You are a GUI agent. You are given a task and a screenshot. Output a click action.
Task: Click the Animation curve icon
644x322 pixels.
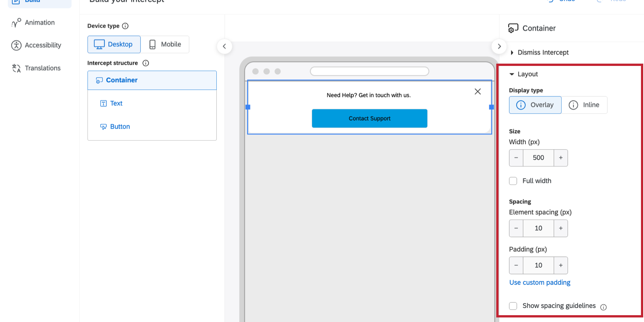16,23
